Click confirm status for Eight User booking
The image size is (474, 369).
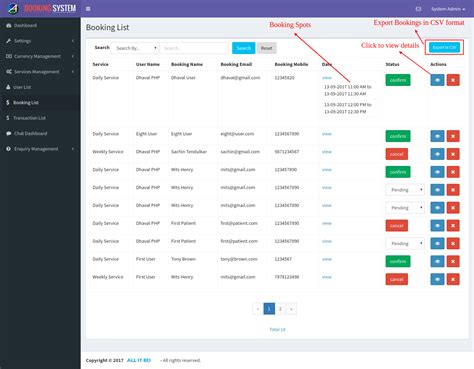point(398,136)
